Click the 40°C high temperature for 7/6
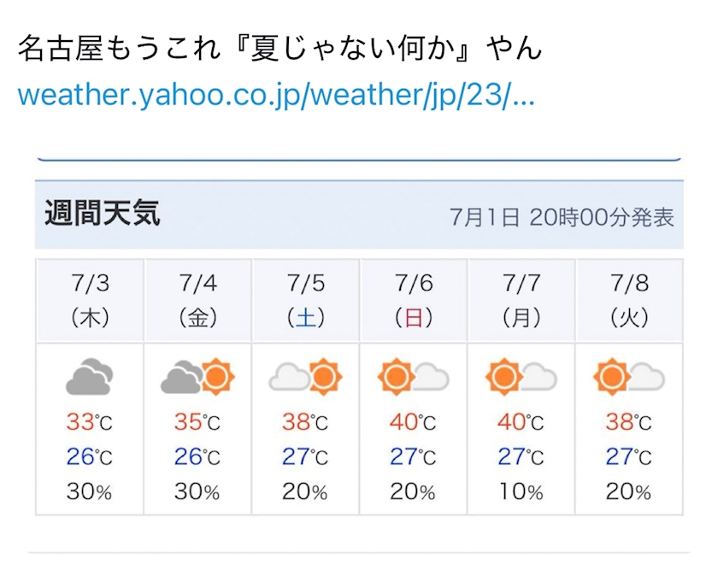718x588 pixels. [414, 422]
